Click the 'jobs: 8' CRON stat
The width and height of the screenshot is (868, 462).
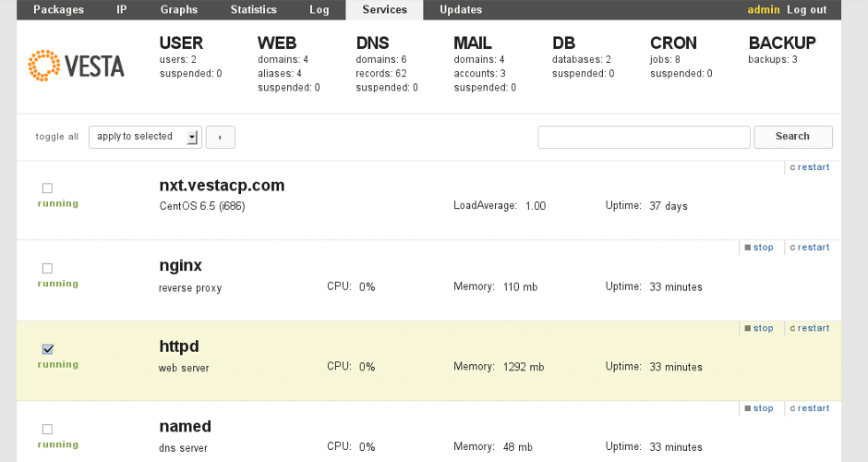tap(666, 60)
